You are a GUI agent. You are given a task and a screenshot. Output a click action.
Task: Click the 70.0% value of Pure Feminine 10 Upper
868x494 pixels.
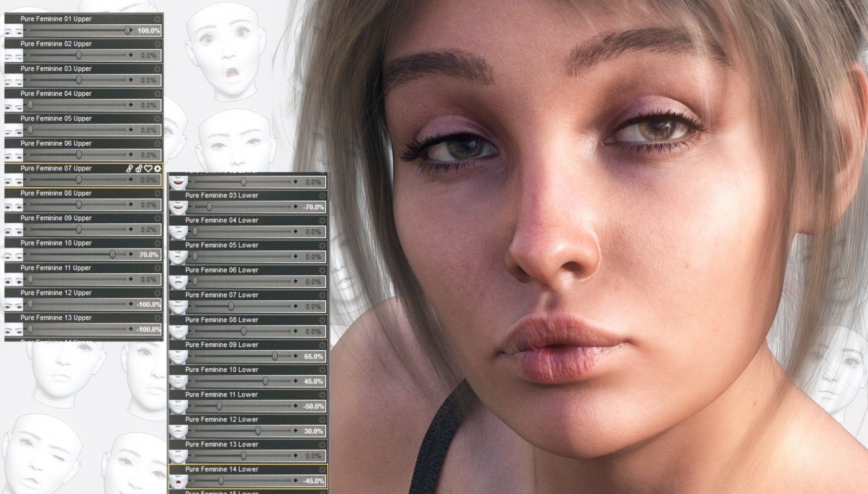pos(149,254)
